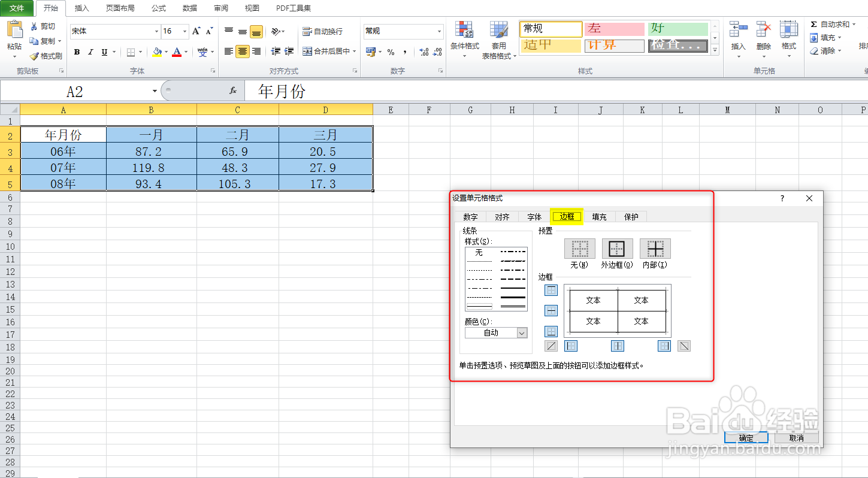
Task: Align text left in the ribbon
Action: point(229,52)
